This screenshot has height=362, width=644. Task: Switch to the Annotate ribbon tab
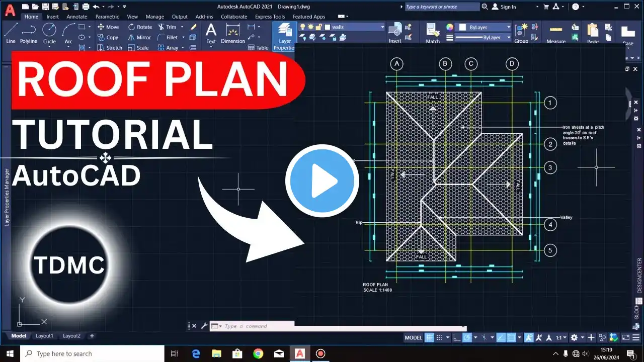(76, 17)
